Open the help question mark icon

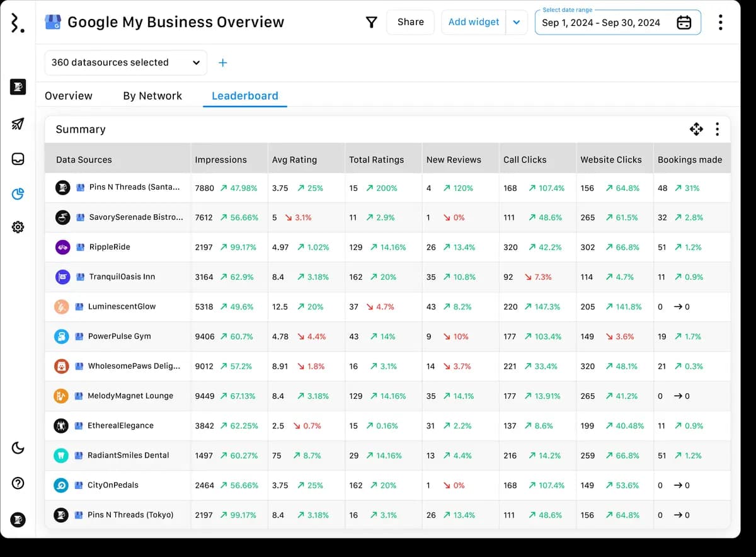[18, 483]
